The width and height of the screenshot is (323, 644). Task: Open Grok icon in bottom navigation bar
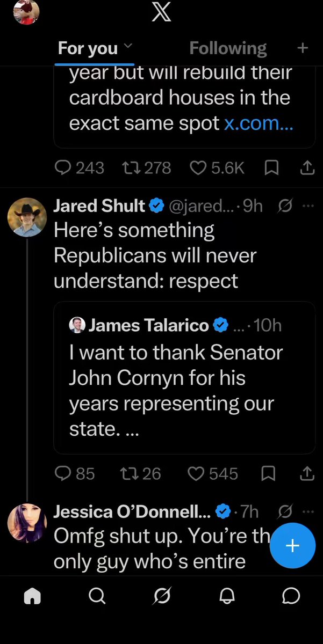[x=162, y=595]
